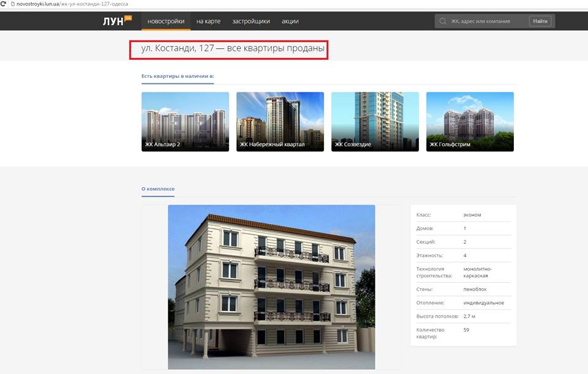Viewport: 588px width, 374px height.
Task: Click the browser reload icon
Action: (x=4, y=4)
